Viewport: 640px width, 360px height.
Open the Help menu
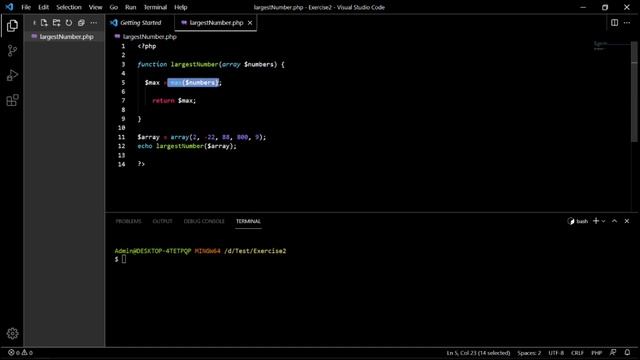(180, 7)
